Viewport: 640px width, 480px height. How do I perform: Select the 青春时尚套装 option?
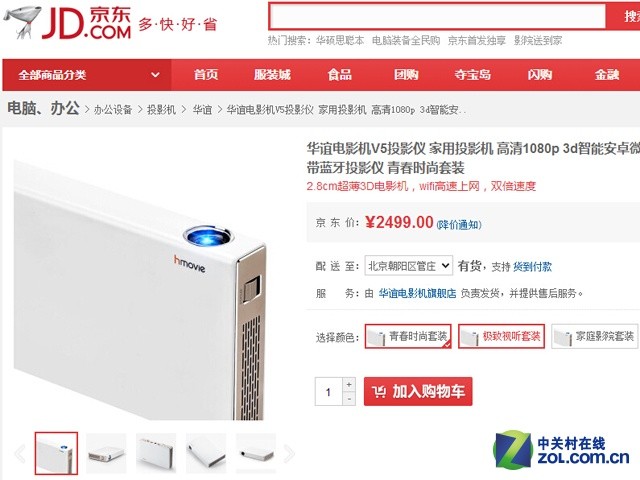[408, 336]
